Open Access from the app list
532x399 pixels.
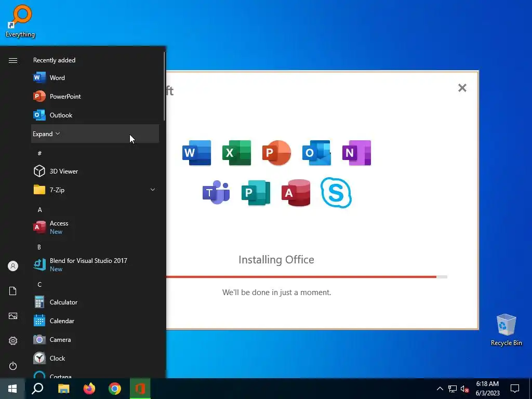pos(95,228)
